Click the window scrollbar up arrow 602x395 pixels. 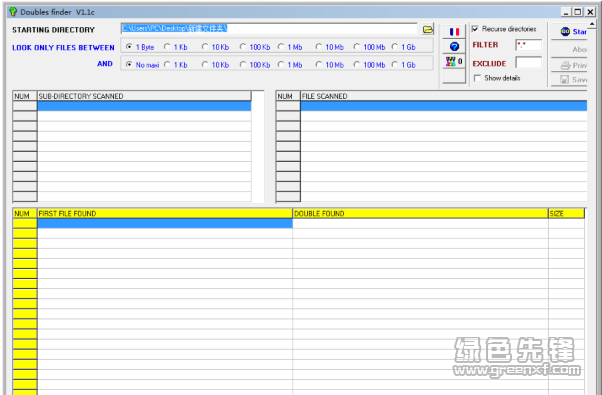tap(592, 24)
